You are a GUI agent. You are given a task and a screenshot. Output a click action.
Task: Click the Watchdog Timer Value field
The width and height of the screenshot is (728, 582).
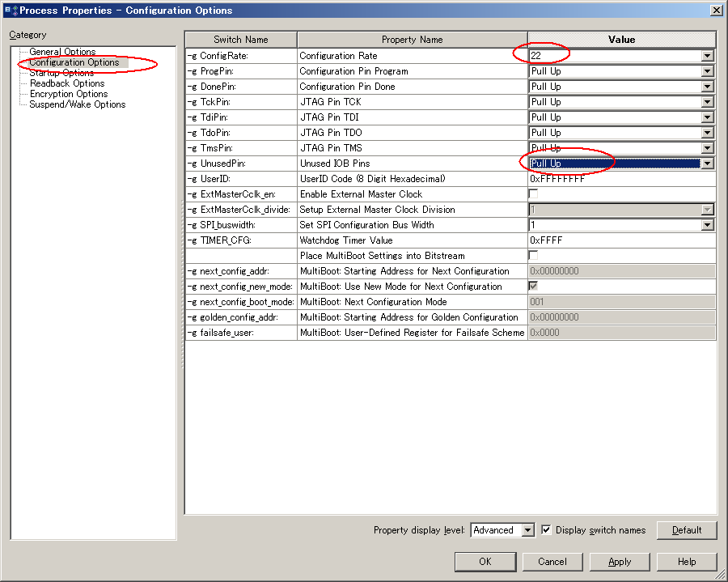620,240
